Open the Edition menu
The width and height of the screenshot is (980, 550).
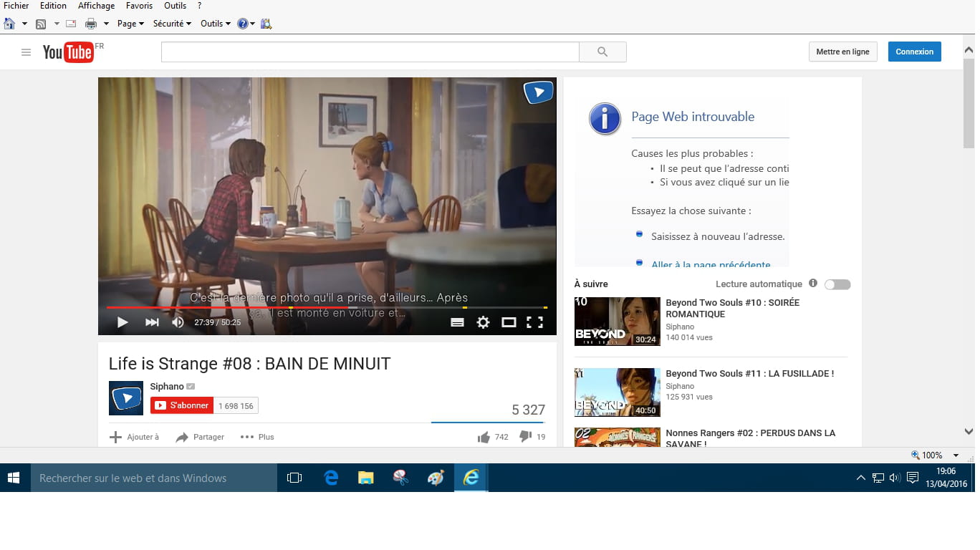tap(53, 6)
